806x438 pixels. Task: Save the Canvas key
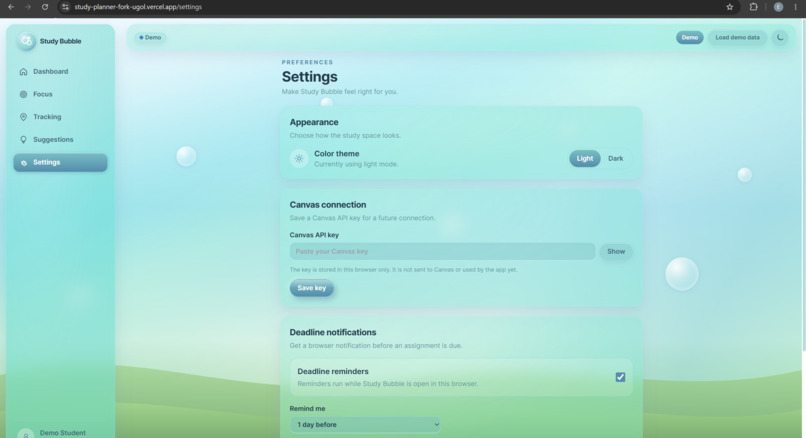coord(312,288)
